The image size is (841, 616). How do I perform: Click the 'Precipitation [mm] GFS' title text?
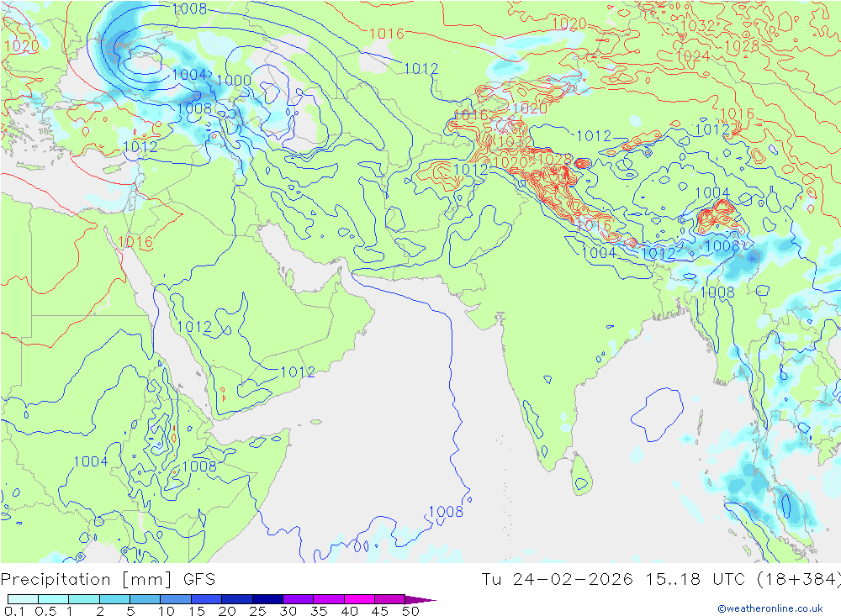click(x=108, y=580)
